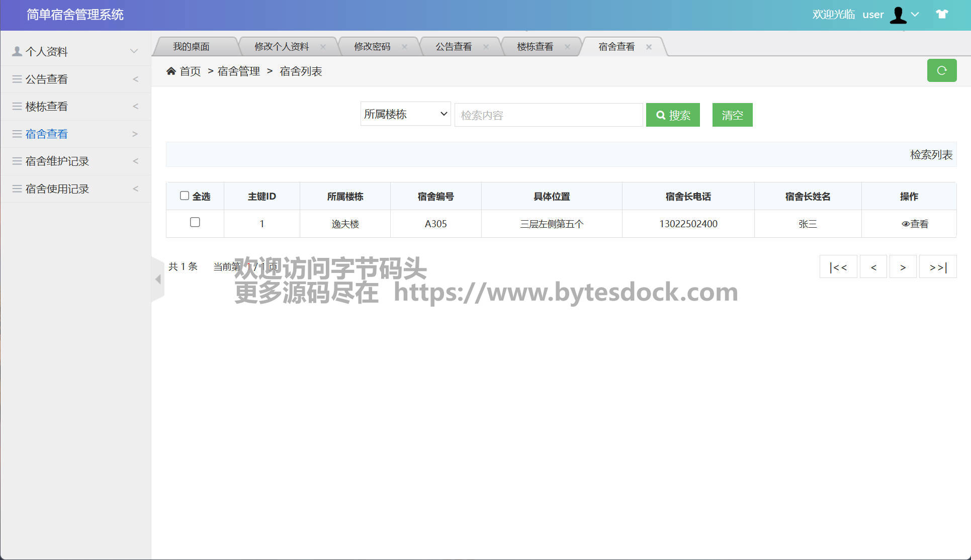The image size is (971, 560).
Task: Switch to the 我的桌面 tab
Action: coord(191,47)
